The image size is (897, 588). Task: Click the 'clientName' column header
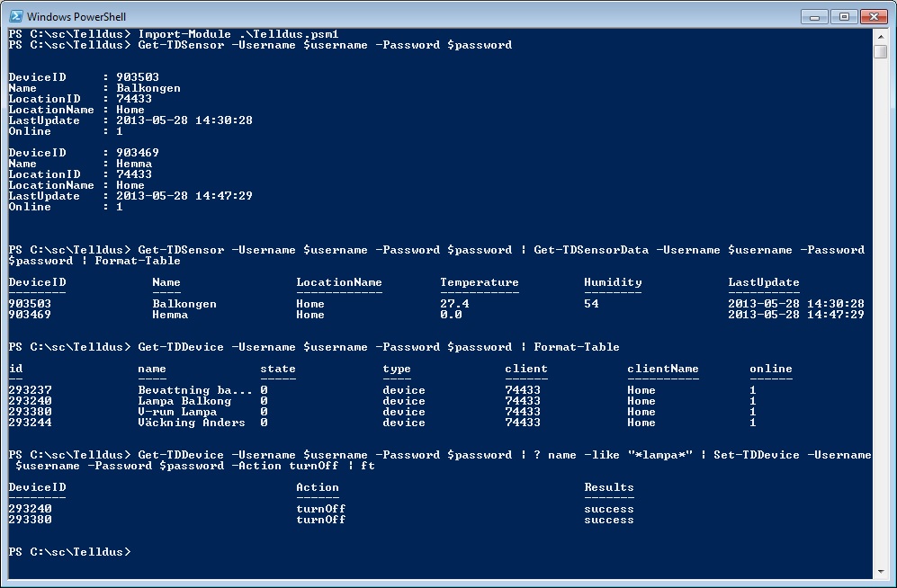[663, 370]
